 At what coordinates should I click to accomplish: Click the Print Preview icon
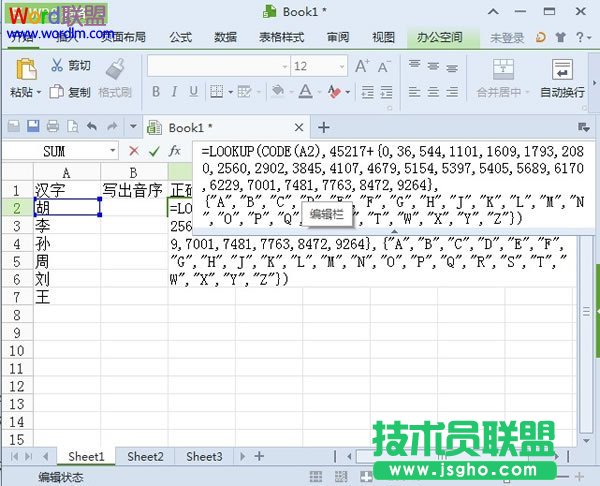click(72, 126)
